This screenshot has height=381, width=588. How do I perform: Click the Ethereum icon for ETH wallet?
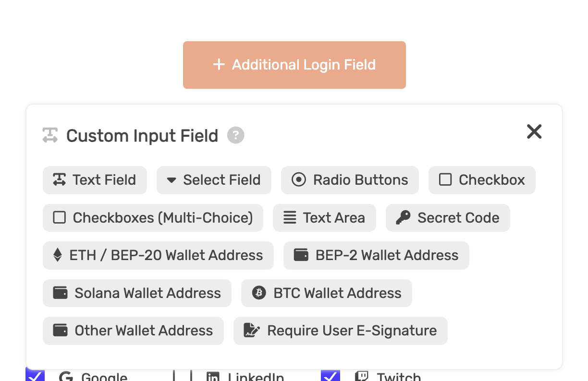coord(57,255)
